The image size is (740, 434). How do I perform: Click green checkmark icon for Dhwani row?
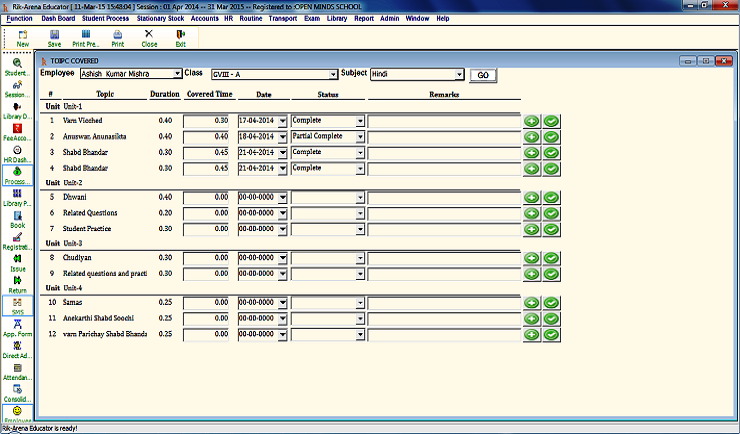coord(551,198)
